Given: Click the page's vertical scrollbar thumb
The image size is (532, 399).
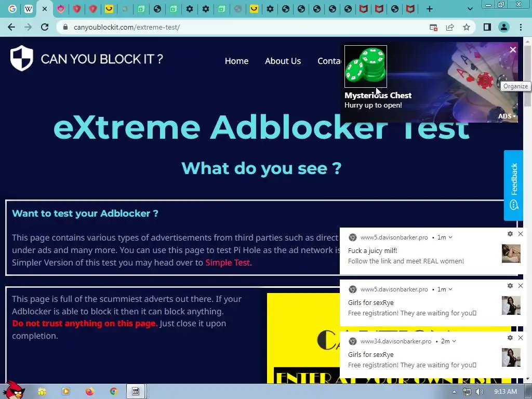Looking at the screenshot, I should (527, 75).
